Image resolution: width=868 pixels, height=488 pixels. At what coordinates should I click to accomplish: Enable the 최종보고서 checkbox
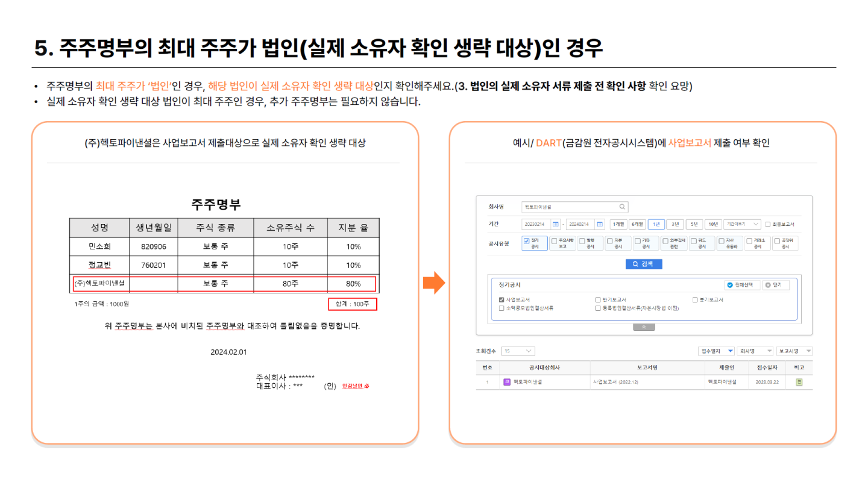768,225
